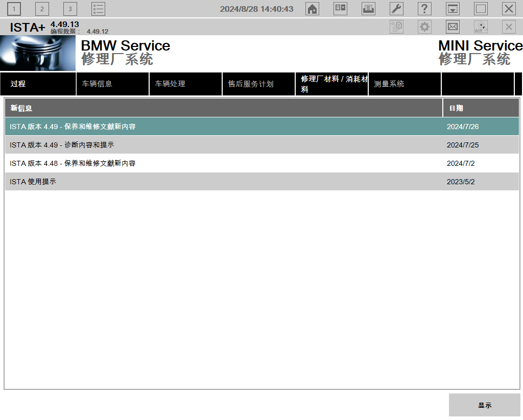The width and height of the screenshot is (523, 420).
Task: Click the minimize-to-tray dropdown icon
Action: pos(453,9)
